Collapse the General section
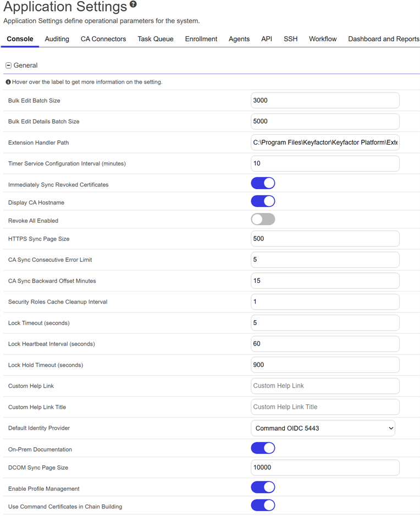Viewport: 420px width, 516px height. (9, 65)
